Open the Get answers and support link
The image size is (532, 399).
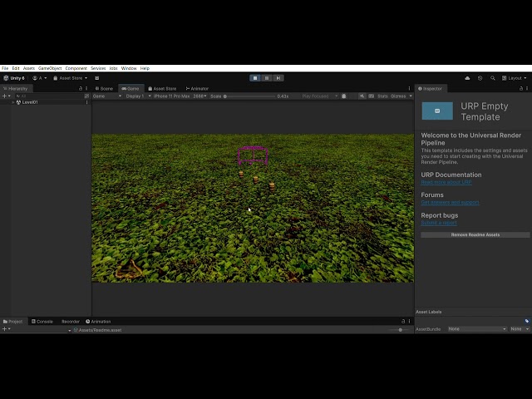click(x=450, y=203)
